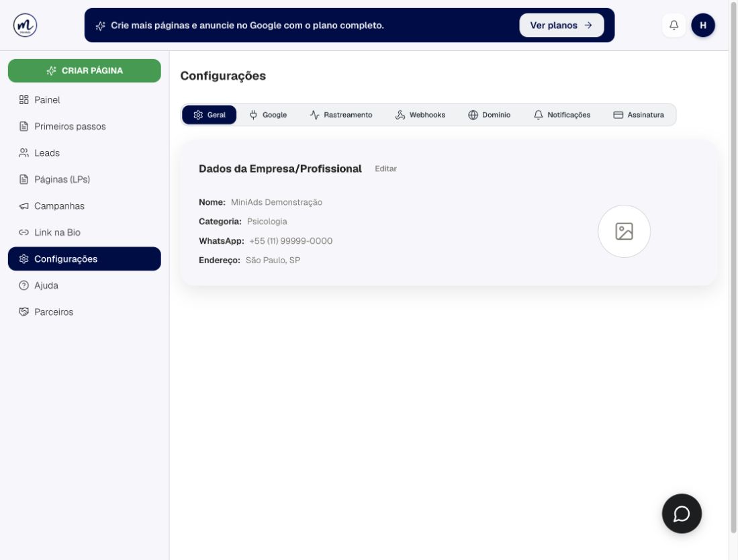
Task: Go to Parceiros in sidebar
Action: [84, 312]
